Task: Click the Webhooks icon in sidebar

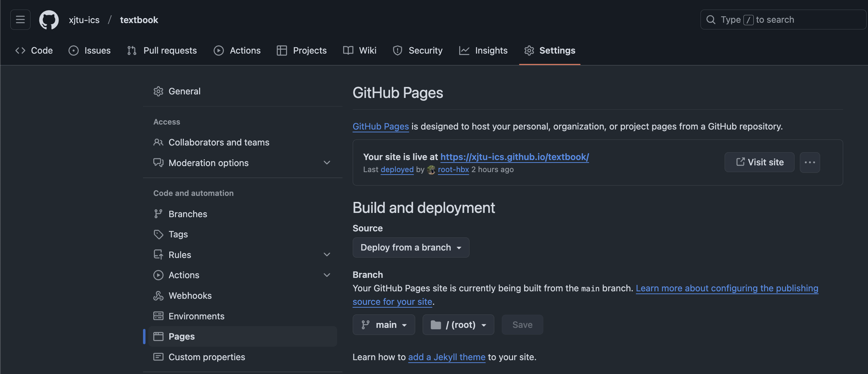Action: 158,296
